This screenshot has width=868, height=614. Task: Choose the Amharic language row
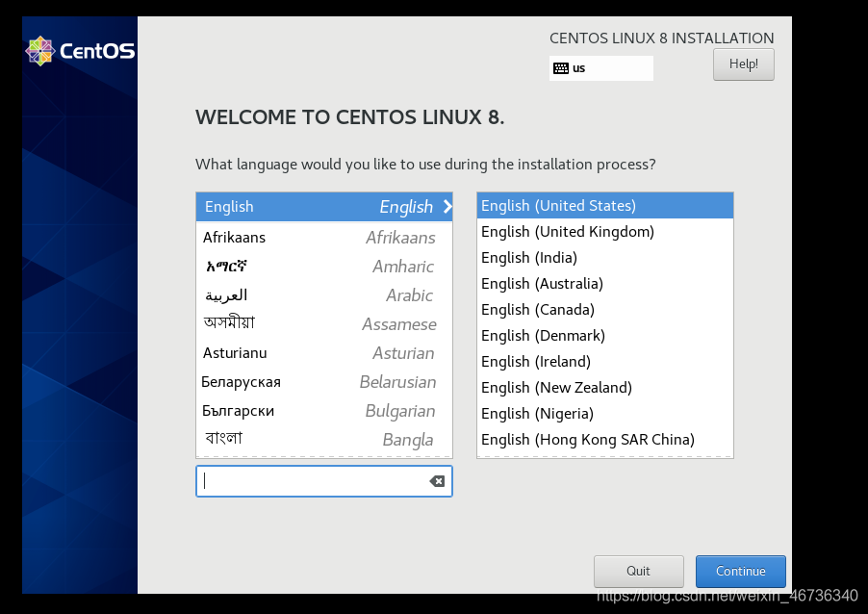tap(324, 267)
